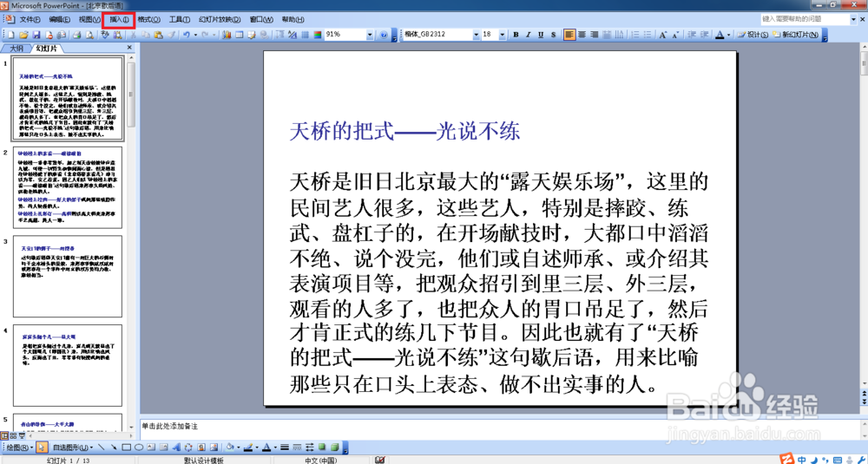Open the 自选图形 AutoShapes dropdown
The height and width of the screenshot is (464, 868).
click(x=73, y=447)
